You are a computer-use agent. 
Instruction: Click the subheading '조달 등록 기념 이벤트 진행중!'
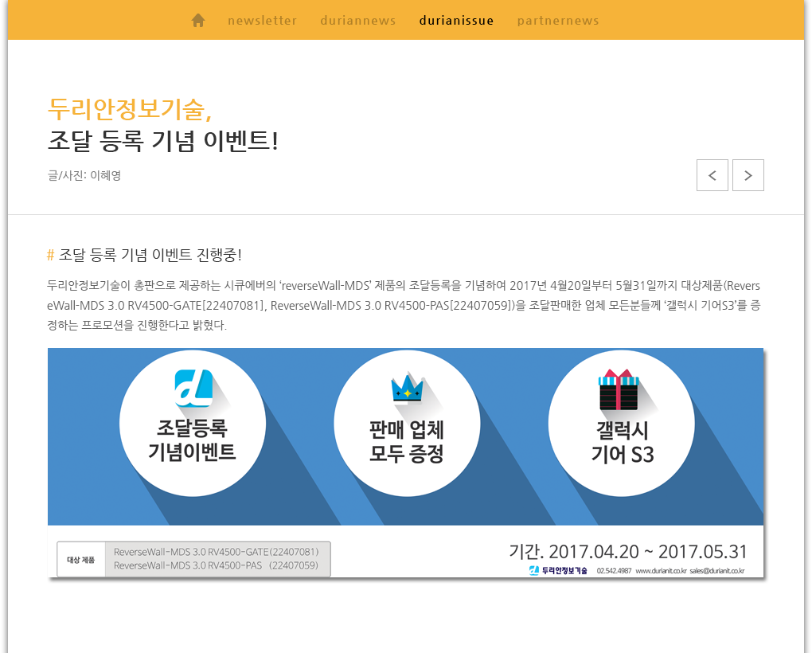click(x=150, y=255)
